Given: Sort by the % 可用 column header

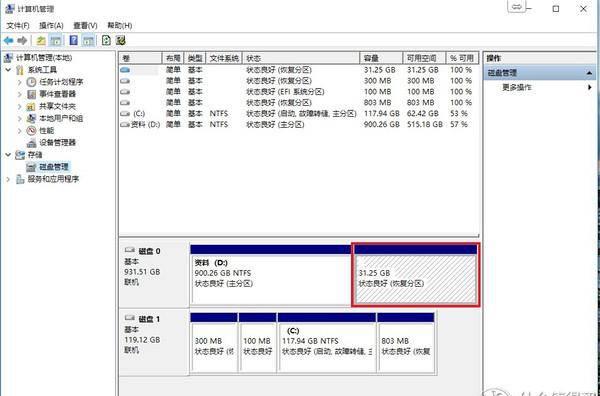Looking at the screenshot, I should pos(462,58).
